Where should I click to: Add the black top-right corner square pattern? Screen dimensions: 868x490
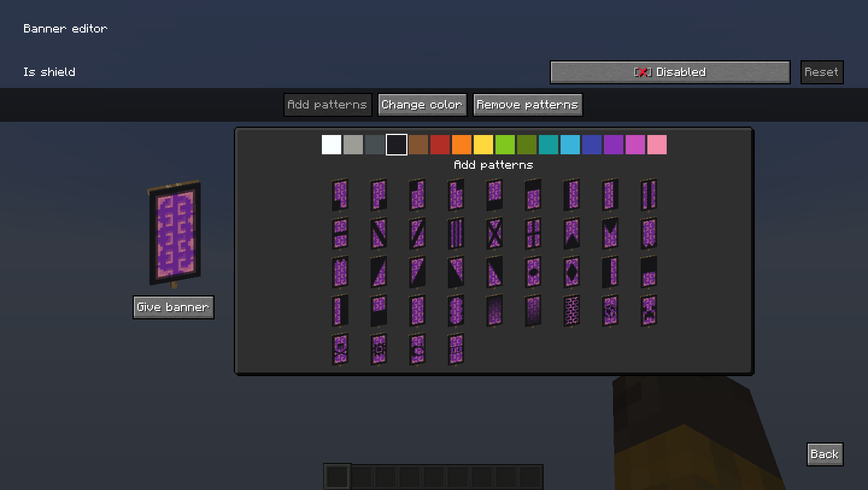click(x=456, y=195)
